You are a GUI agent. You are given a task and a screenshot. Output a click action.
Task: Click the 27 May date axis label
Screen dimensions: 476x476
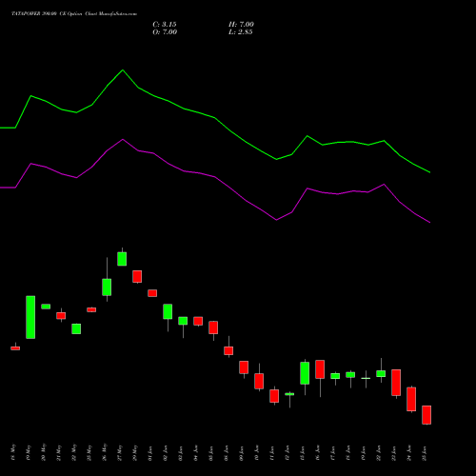pyautogui.click(x=120, y=453)
